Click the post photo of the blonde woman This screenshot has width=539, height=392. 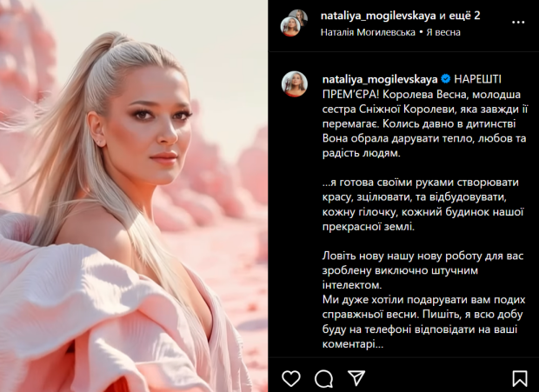pos(134,196)
